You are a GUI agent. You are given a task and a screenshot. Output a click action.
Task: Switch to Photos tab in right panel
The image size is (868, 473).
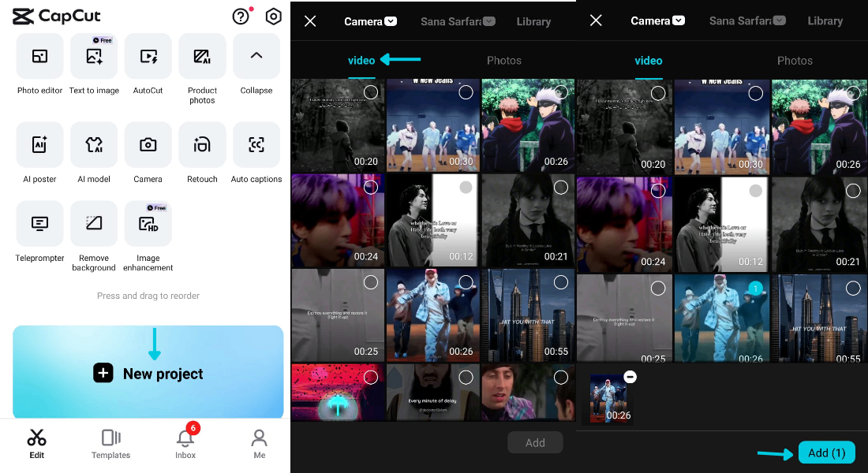[795, 61]
